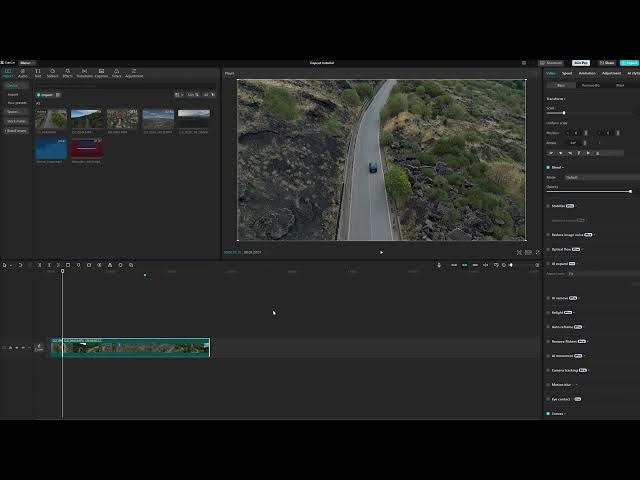Click the split clip tool in timeline toolbar
The height and width of the screenshot is (480, 640).
click(40, 265)
